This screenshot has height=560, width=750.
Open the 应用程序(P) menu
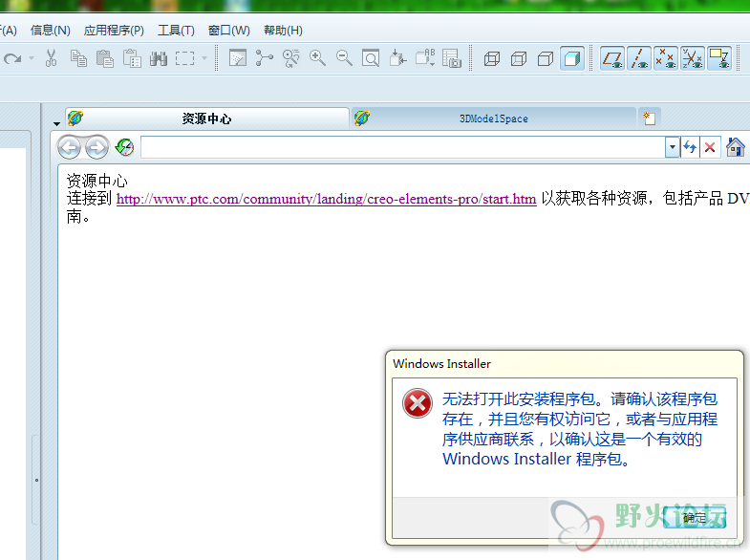click(114, 31)
